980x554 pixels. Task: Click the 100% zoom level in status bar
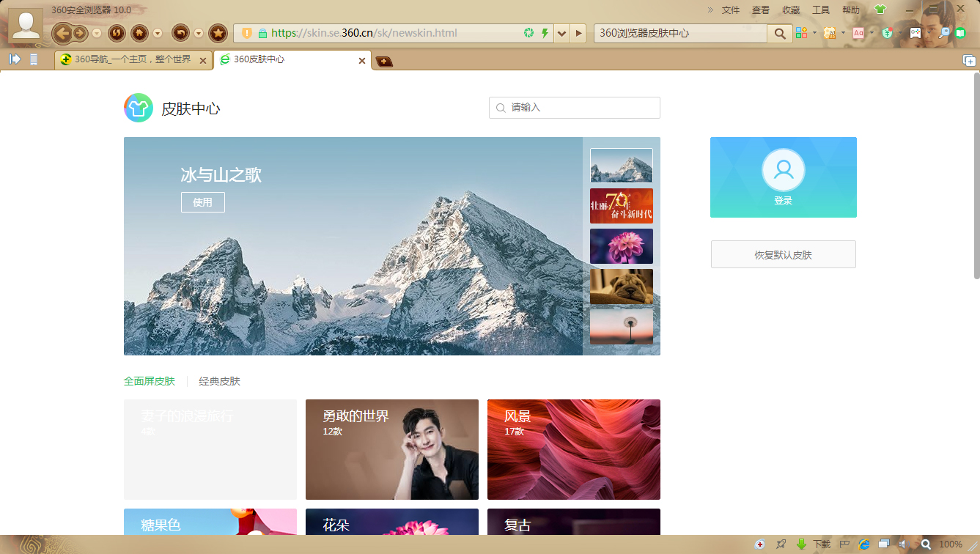point(951,544)
